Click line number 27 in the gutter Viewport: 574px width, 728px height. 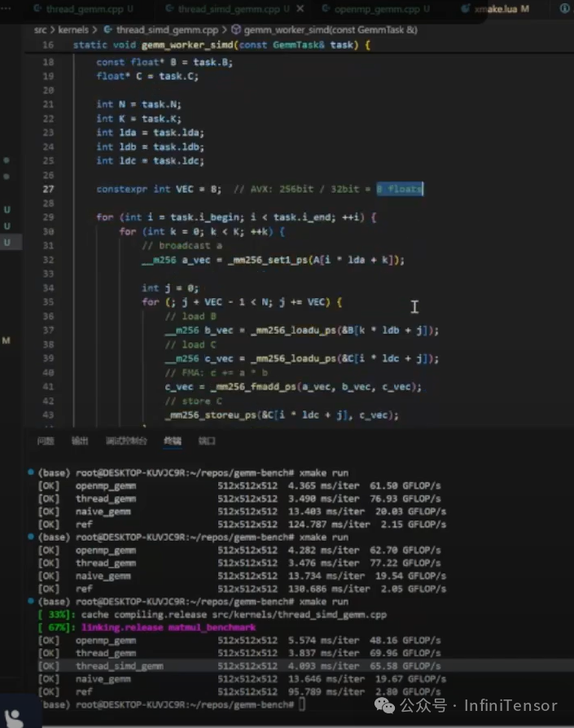[48, 189]
